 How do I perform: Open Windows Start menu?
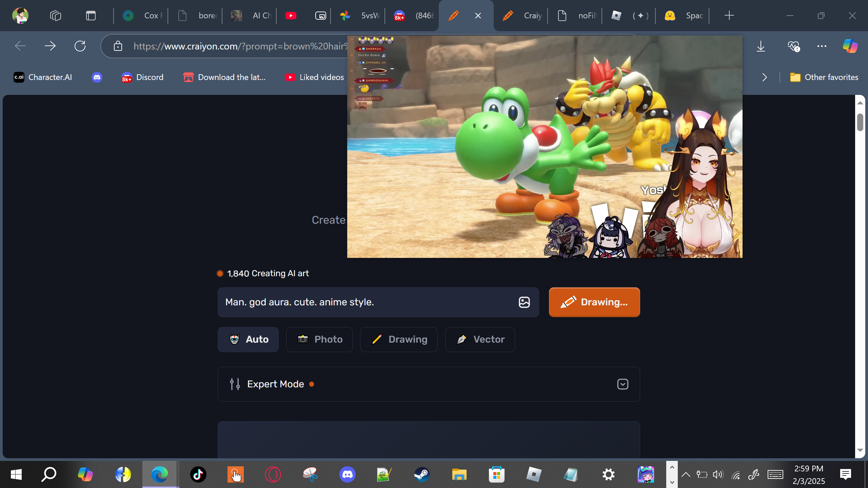point(16,474)
